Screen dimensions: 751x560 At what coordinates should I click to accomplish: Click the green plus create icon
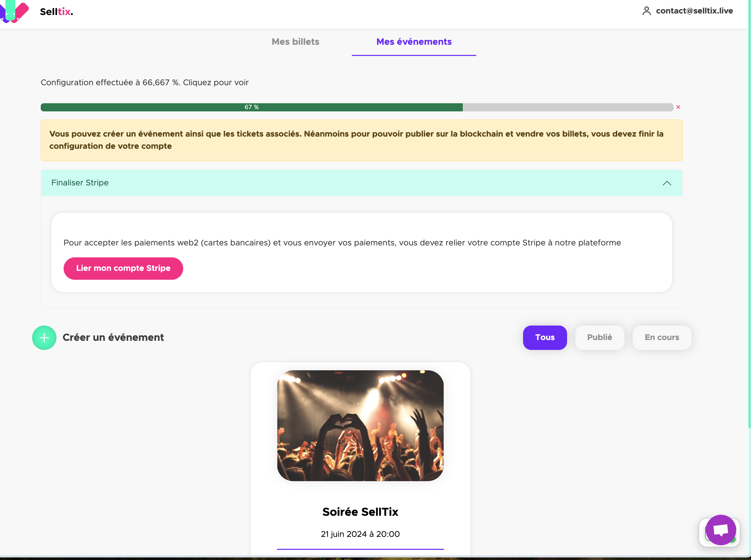pyautogui.click(x=44, y=338)
